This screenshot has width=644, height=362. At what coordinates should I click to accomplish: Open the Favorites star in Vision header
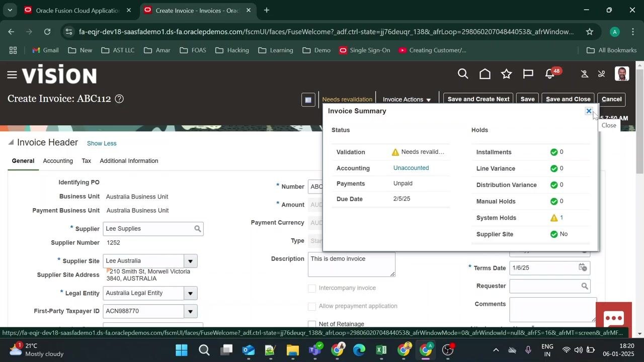507,74
